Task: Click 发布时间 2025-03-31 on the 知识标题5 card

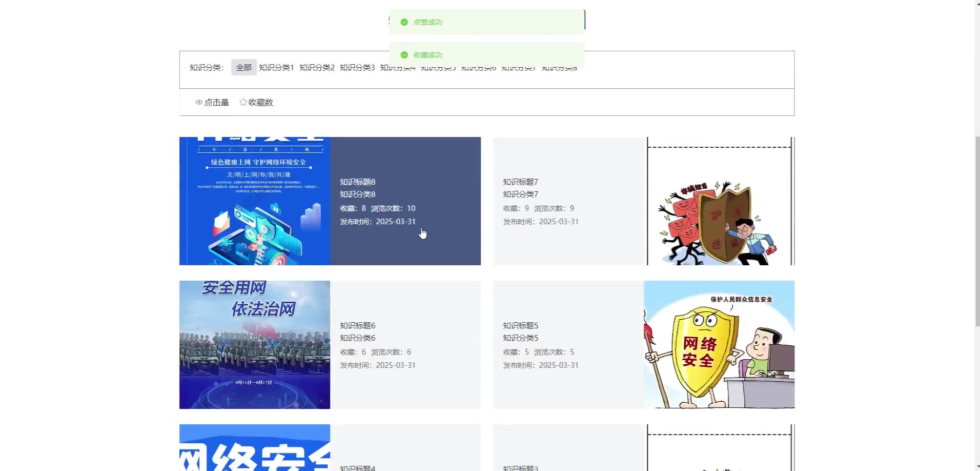Action: click(541, 365)
